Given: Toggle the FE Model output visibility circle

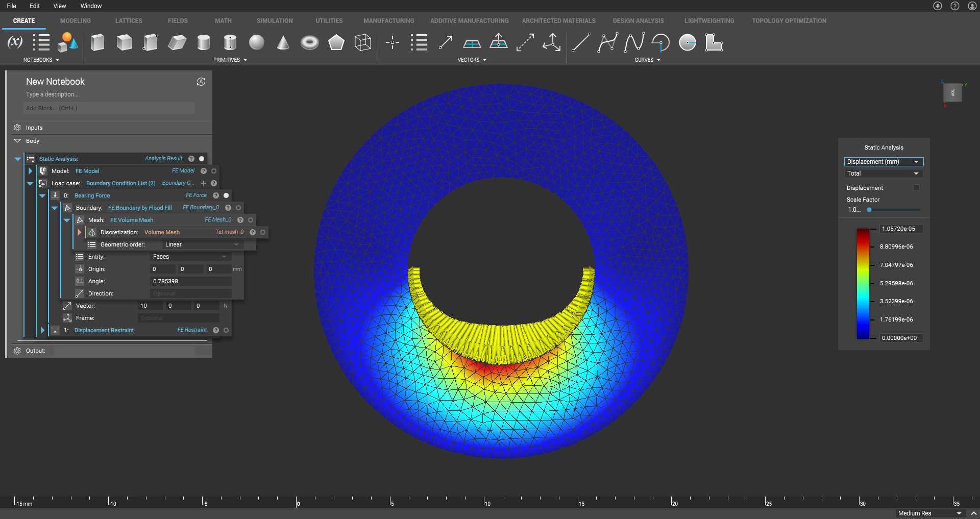Looking at the screenshot, I should 214,171.
